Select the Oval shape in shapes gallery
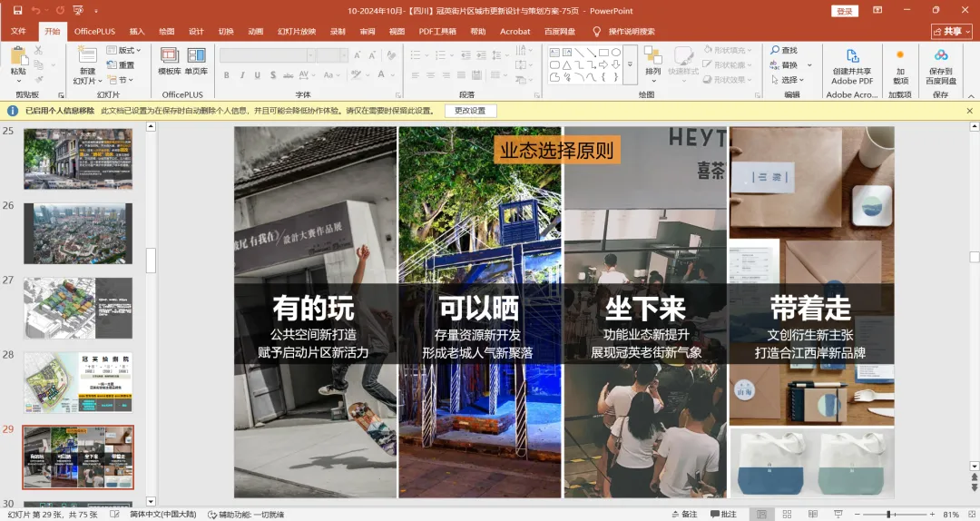 615,53
